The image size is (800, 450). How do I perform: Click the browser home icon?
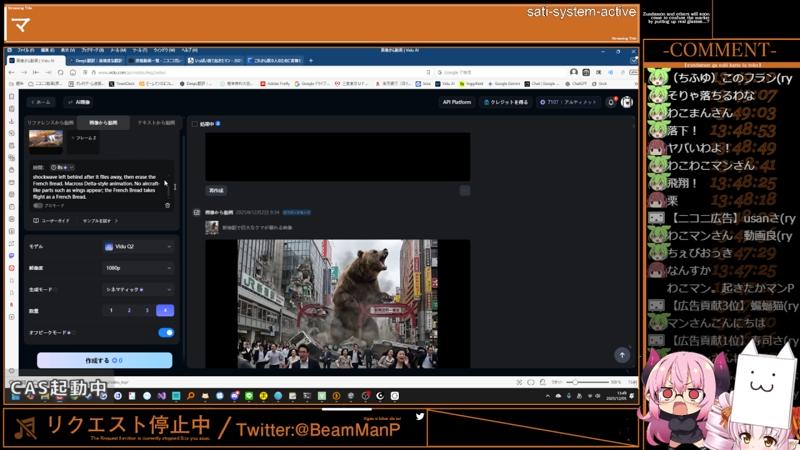click(73, 72)
